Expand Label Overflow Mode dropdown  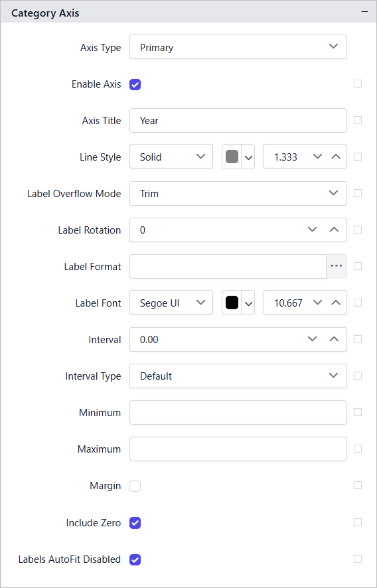(x=238, y=194)
